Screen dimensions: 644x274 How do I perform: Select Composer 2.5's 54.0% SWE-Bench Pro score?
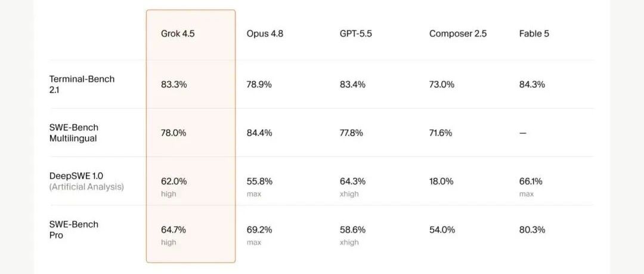click(442, 230)
